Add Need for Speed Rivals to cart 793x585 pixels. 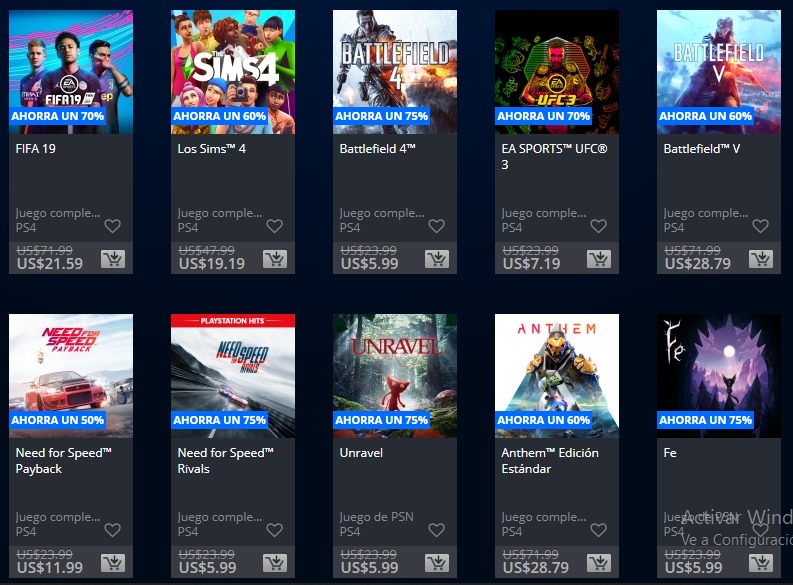tap(275, 563)
